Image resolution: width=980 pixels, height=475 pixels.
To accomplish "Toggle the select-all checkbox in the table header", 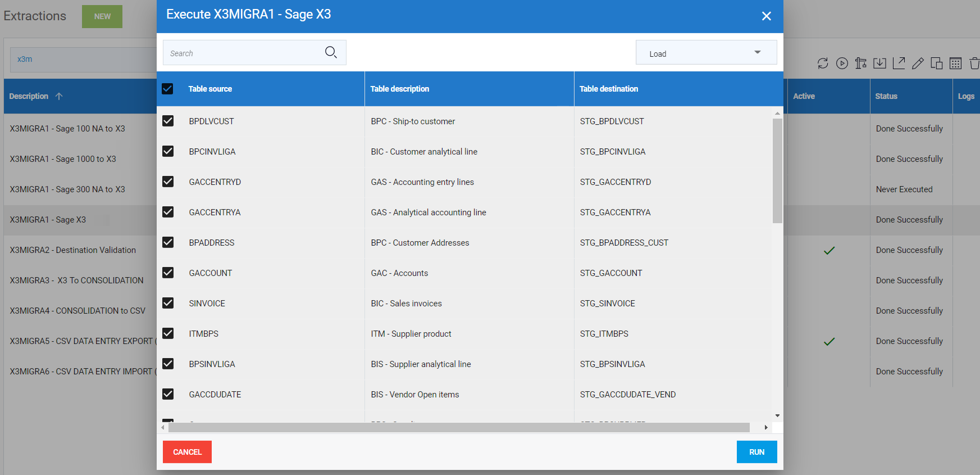I will 167,89.
